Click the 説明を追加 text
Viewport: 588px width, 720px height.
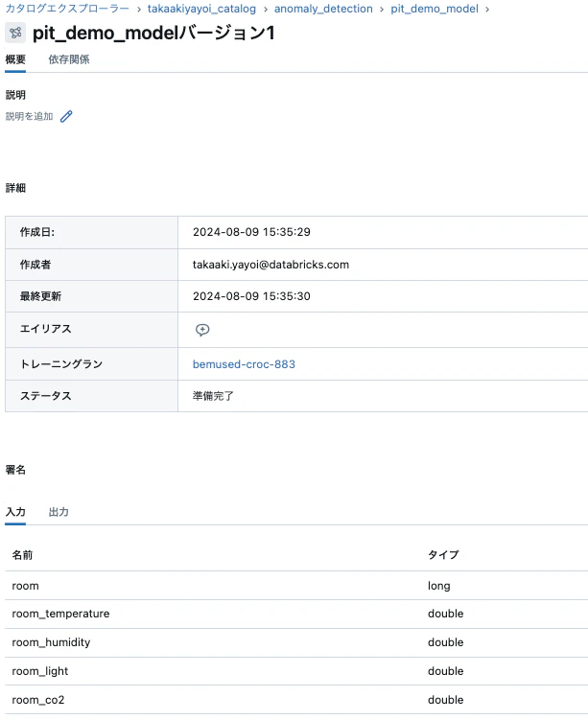click(x=30, y=116)
